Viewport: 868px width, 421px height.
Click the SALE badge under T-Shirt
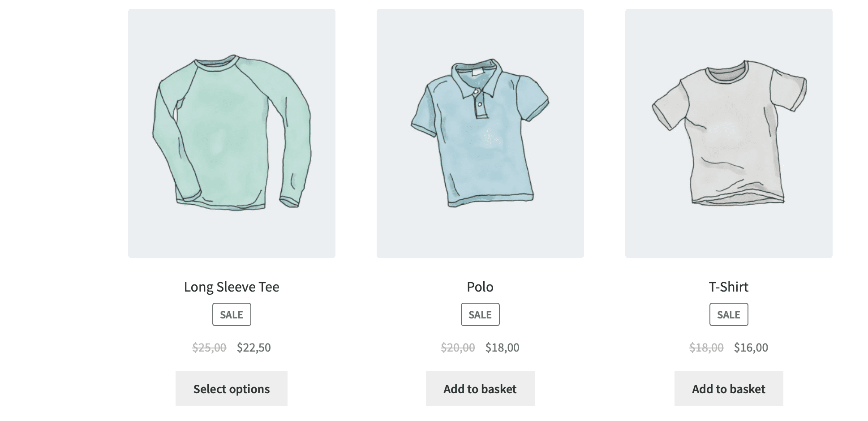pyautogui.click(x=729, y=314)
